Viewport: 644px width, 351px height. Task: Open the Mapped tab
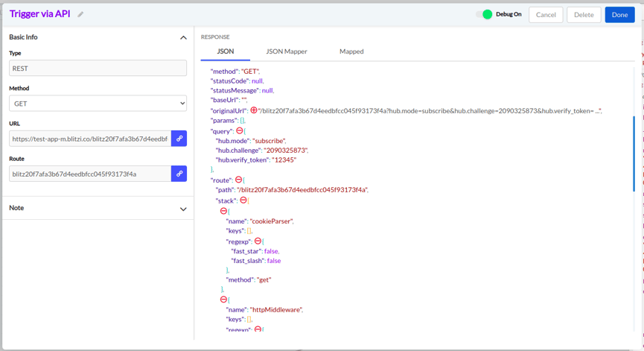[x=351, y=51]
